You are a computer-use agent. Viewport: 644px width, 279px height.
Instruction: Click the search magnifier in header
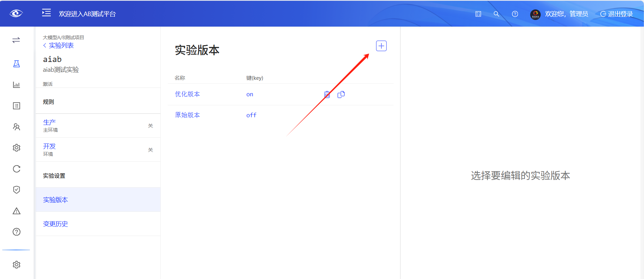pyautogui.click(x=496, y=14)
